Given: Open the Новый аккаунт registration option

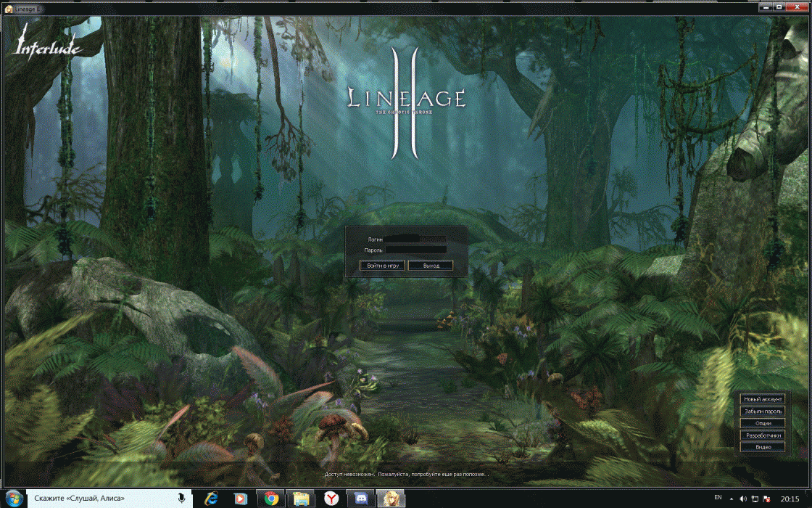Looking at the screenshot, I should [763, 399].
